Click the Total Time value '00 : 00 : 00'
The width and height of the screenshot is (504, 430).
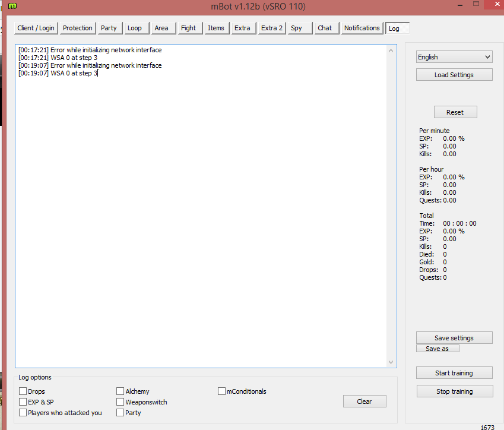(459, 223)
